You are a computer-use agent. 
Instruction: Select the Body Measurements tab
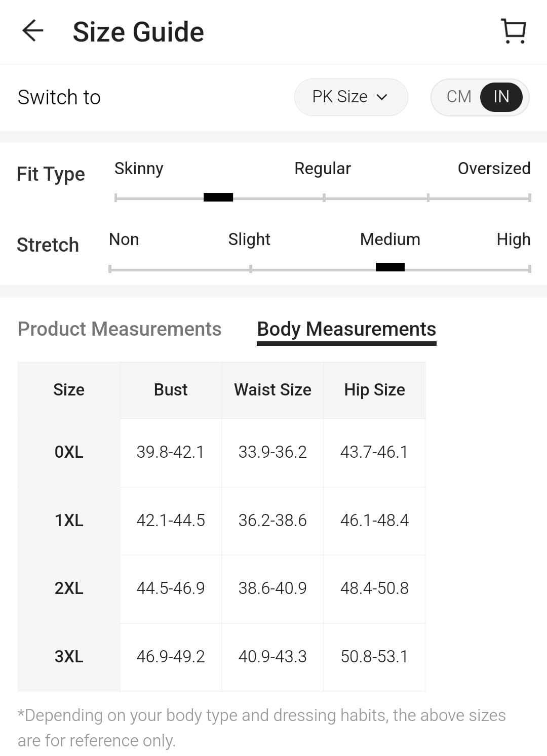(x=346, y=329)
